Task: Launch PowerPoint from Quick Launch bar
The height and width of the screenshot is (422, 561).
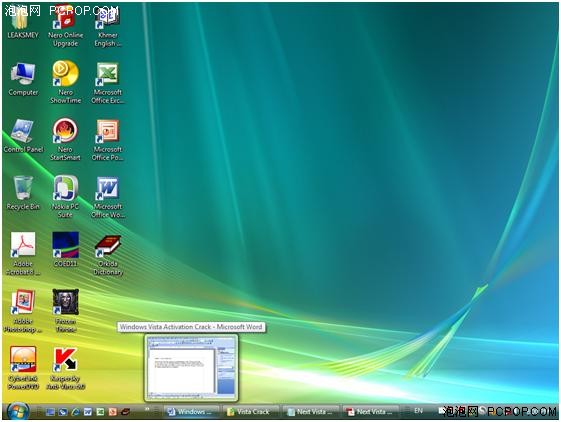Action: coord(113,412)
